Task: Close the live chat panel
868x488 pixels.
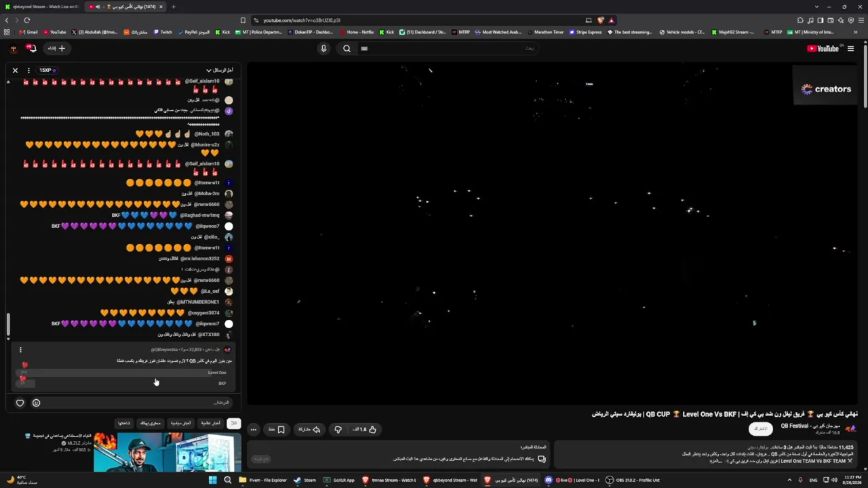Action: click(x=15, y=70)
